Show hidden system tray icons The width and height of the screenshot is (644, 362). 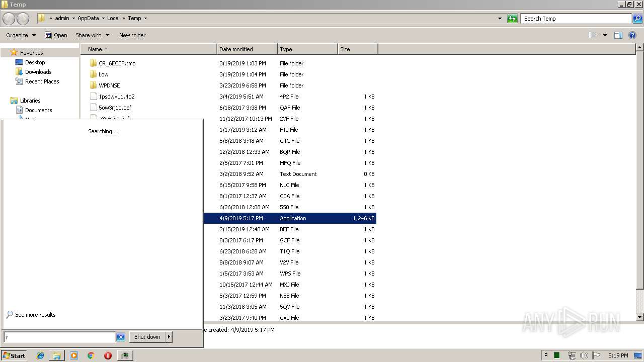coord(546,355)
